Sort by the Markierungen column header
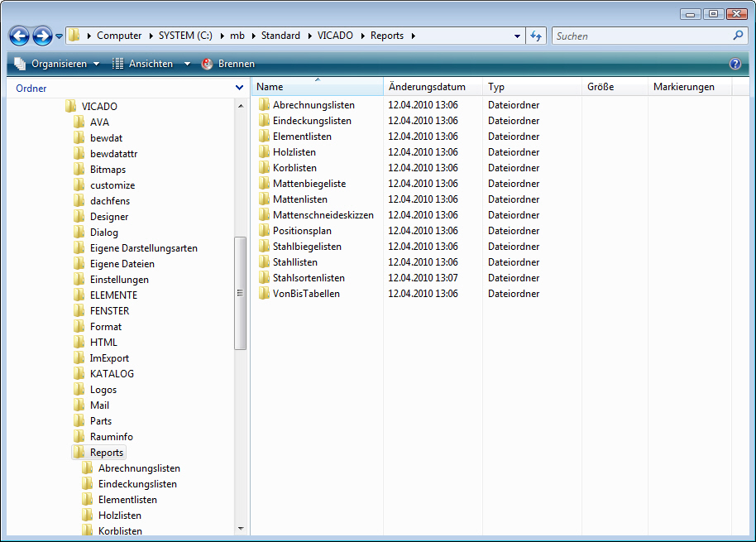The image size is (756, 542). click(690, 87)
